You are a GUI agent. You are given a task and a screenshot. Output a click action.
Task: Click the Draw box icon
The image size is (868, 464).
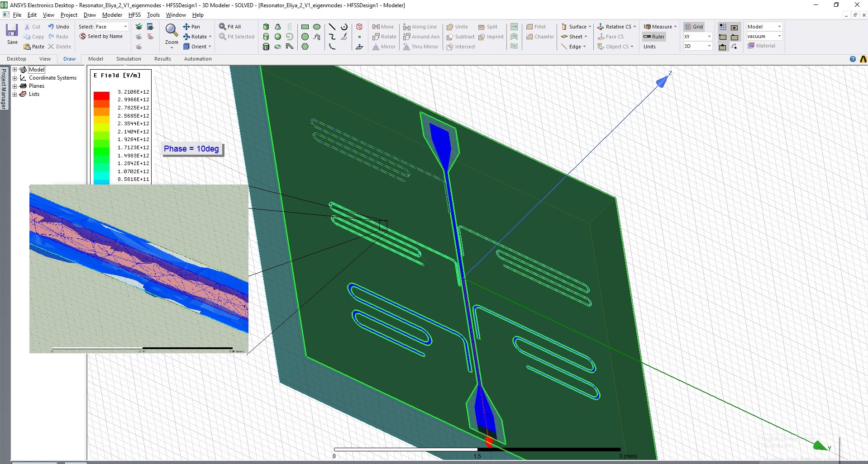pos(266,27)
